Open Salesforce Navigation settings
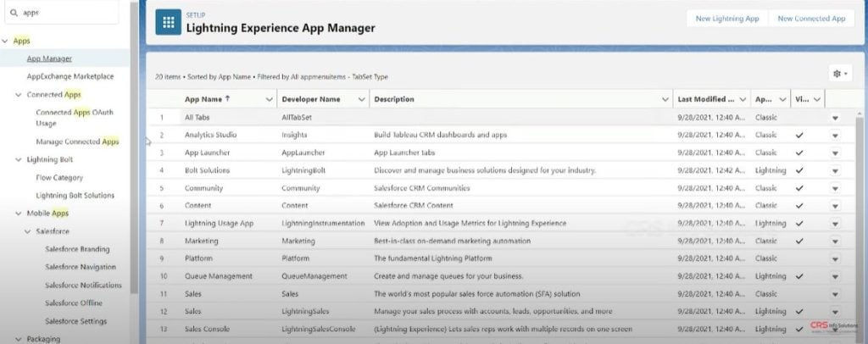Screen dimensions: 868x344 click(x=81, y=267)
